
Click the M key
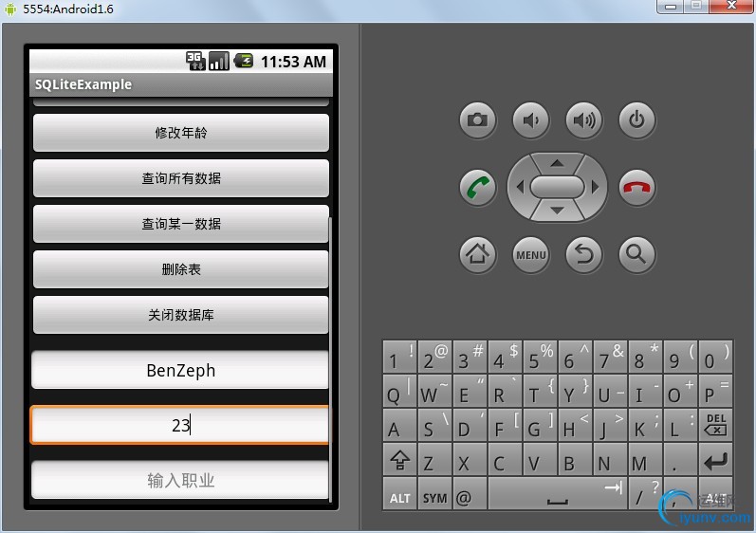(x=645, y=459)
